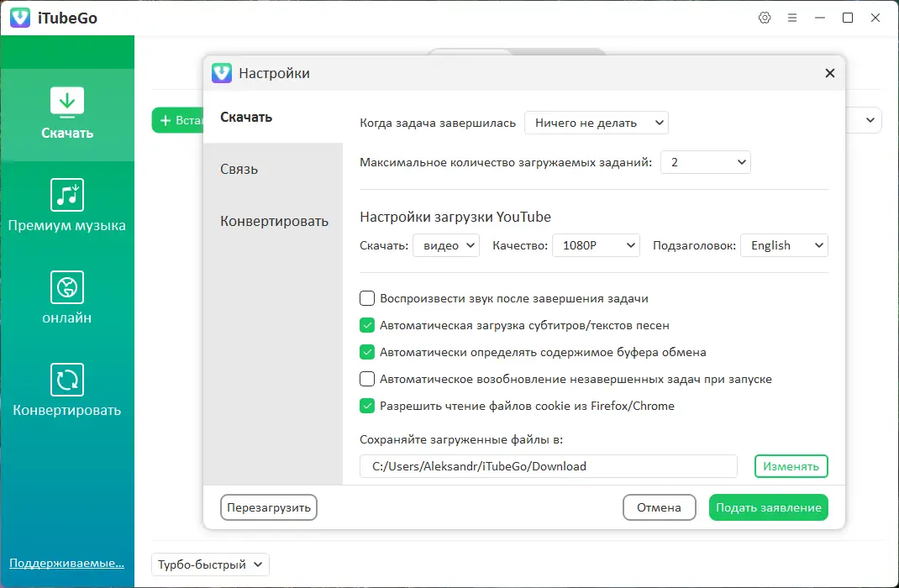Click the download folder path field
899x588 pixels.
click(548, 466)
